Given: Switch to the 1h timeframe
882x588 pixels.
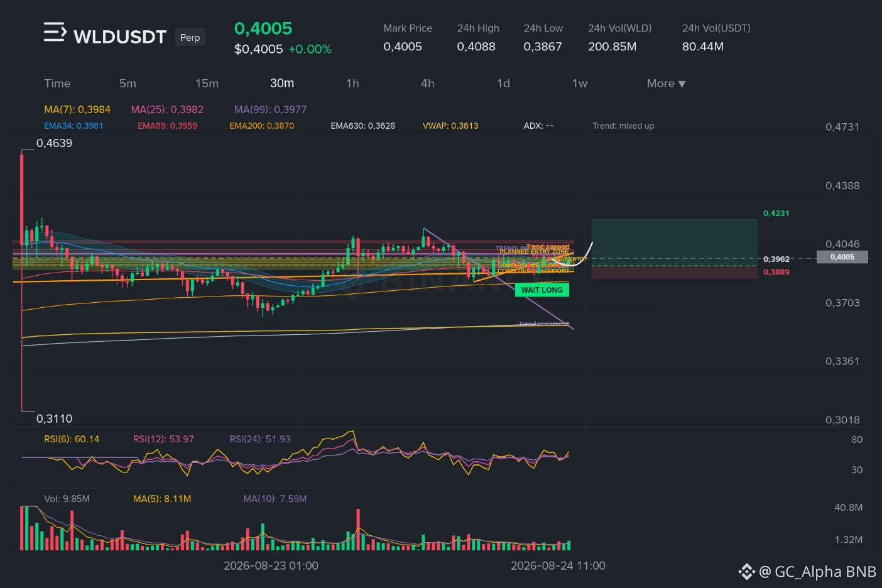Looking at the screenshot, I should 352,84.
